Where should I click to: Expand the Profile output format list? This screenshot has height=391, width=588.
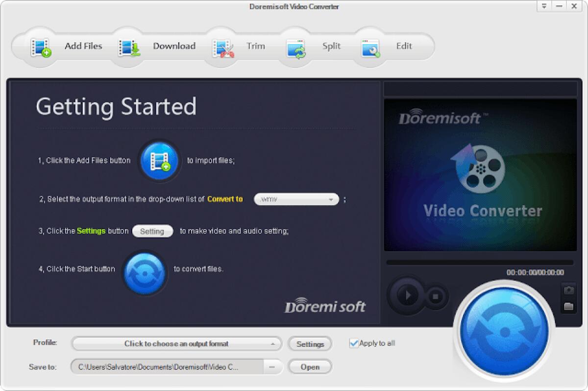click(176, 344)
